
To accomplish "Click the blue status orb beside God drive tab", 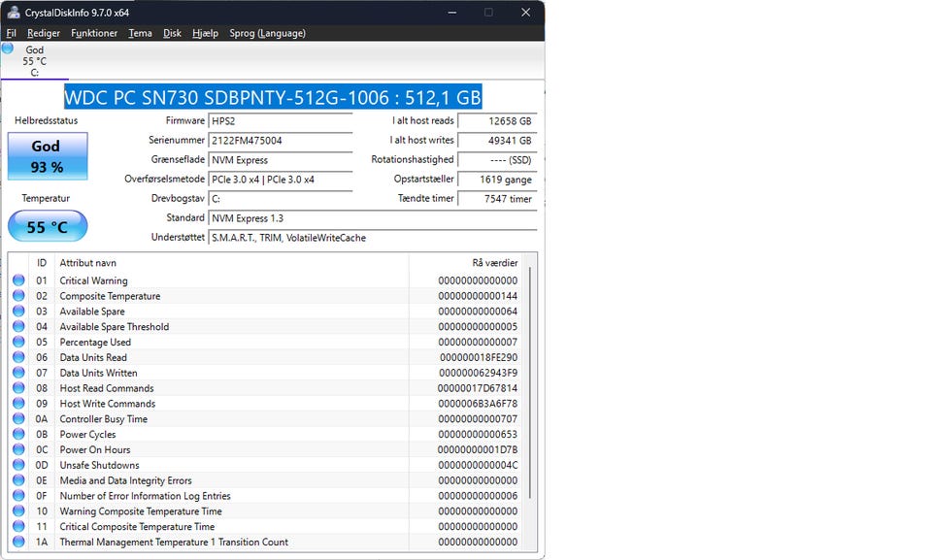I will 8,49.
